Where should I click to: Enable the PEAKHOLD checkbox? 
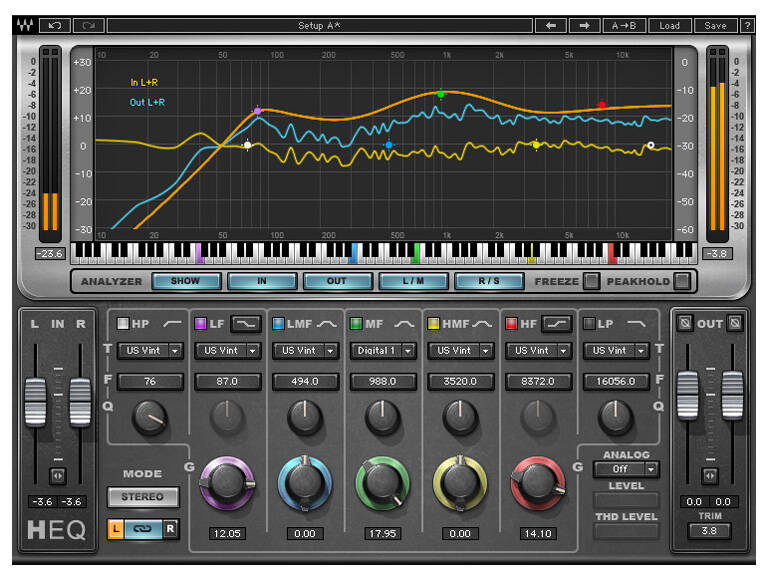[x=682, y=281]
